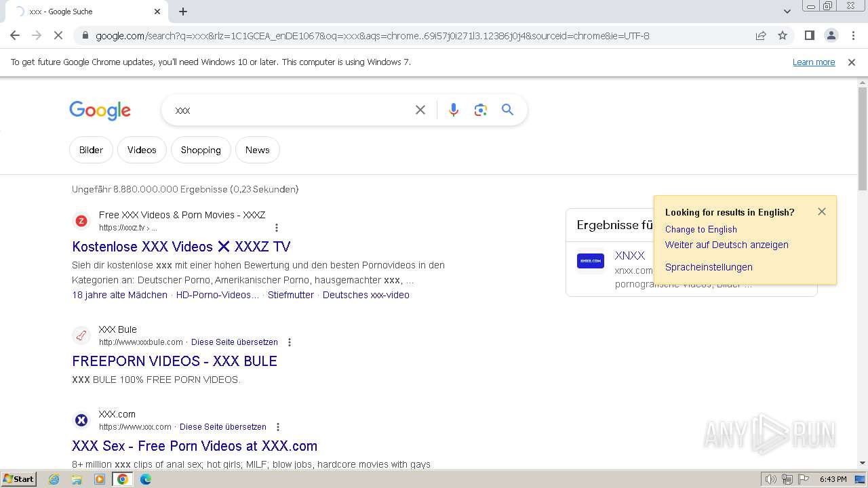Close the xxx - Google Suche tab
Screen dimensions: 868x488
pos(157,12)
